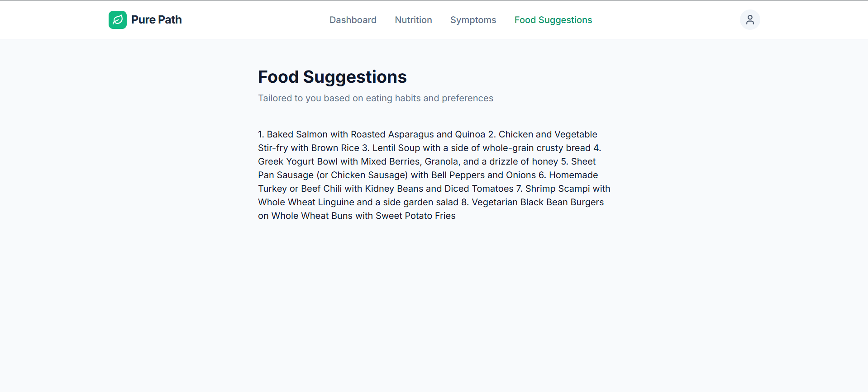This screenshot has width=868, height=392.
Task: Click the 'Greek Yogurt Bowl' suggestion
Action: click(x=298, y=161)
